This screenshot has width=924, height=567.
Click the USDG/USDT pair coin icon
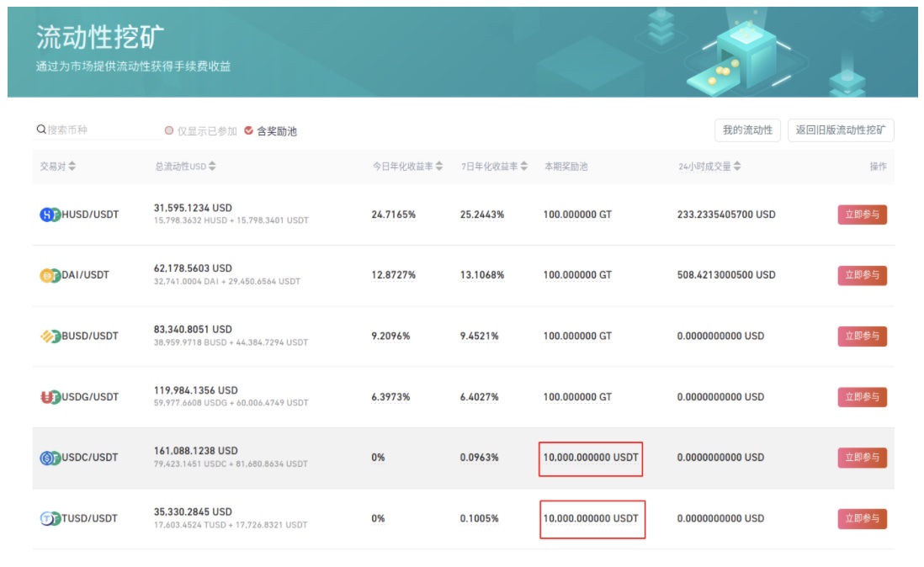50,397
